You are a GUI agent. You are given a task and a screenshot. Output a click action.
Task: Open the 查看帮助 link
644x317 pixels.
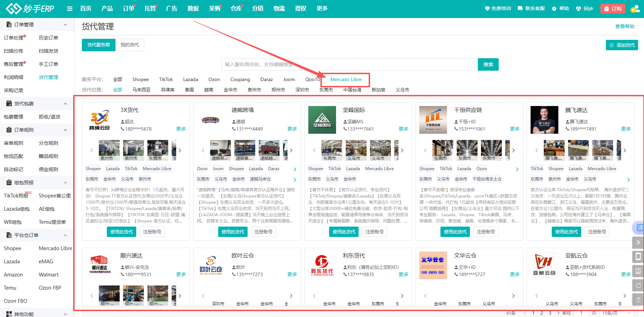pyautogui.click(x=625, y=26)
